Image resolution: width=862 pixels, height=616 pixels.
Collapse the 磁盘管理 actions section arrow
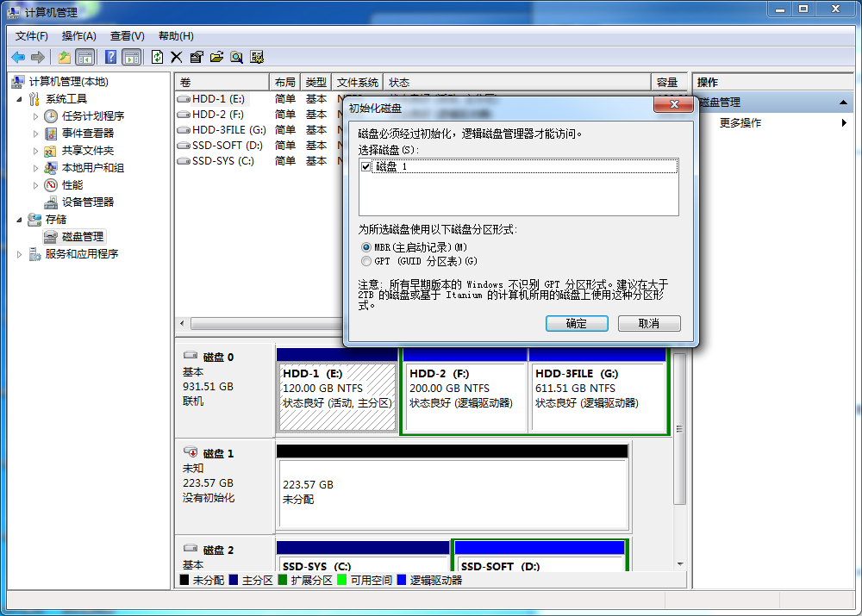pyautogui.click(x=843, y=103)
